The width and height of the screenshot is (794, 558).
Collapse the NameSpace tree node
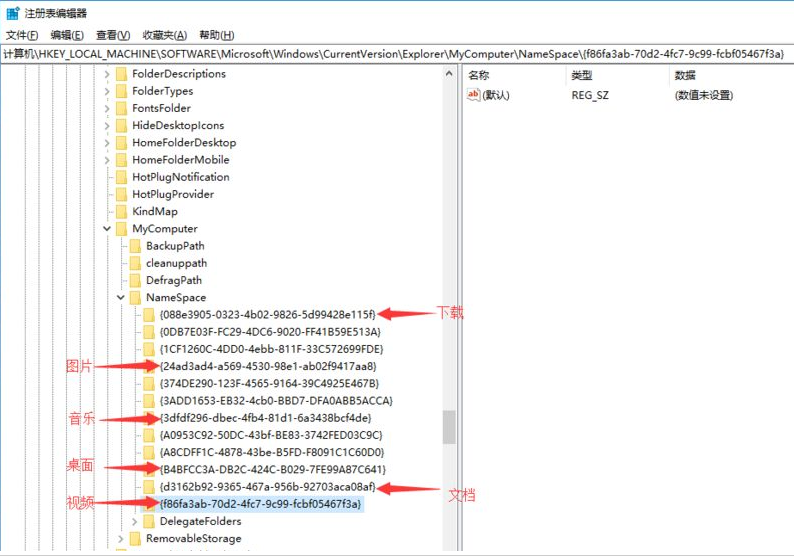[x=121, y=298]
